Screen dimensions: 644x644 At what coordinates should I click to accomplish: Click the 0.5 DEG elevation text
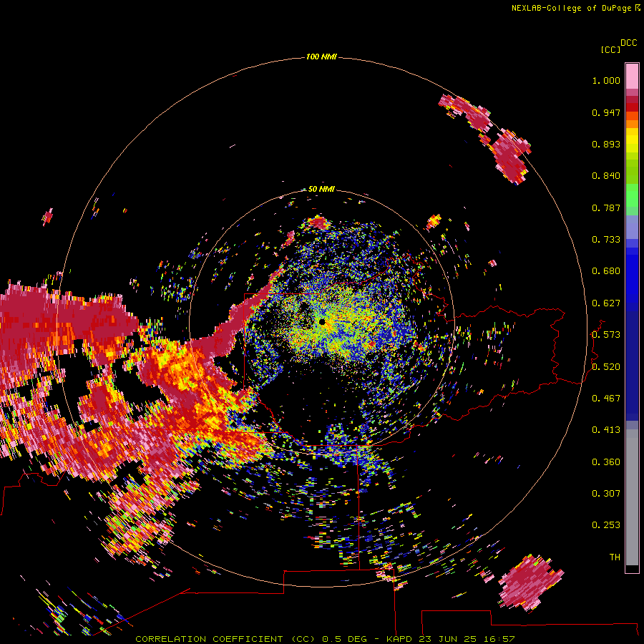(x=345, y=639)
